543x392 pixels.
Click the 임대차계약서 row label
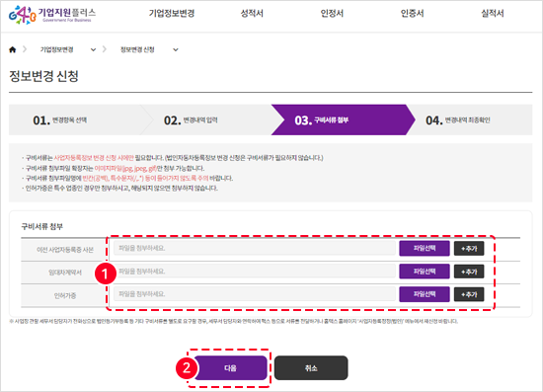pos(65,273)
